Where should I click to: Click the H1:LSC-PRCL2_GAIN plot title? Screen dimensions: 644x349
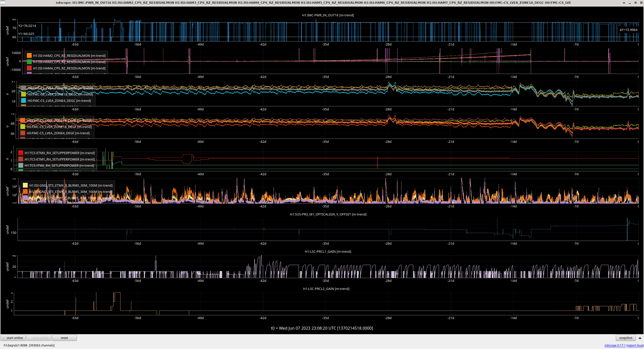pyautogui.click(x=326, y=289)
